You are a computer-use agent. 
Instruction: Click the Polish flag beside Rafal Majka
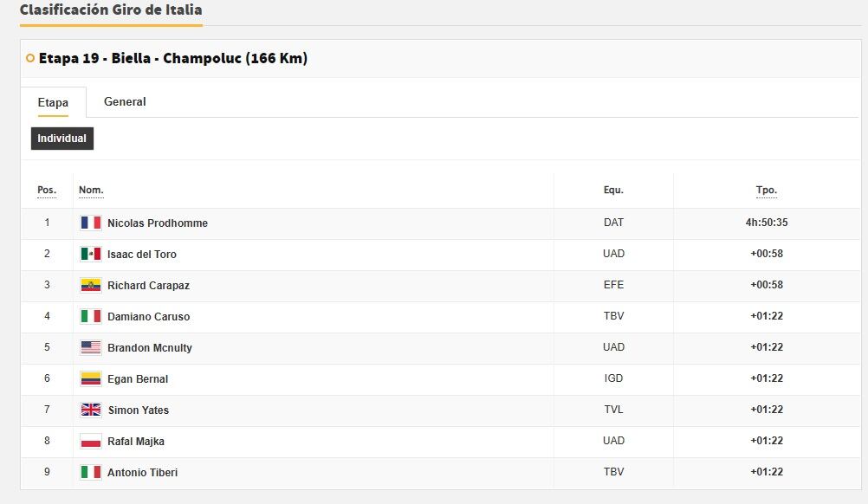(91, 441)
